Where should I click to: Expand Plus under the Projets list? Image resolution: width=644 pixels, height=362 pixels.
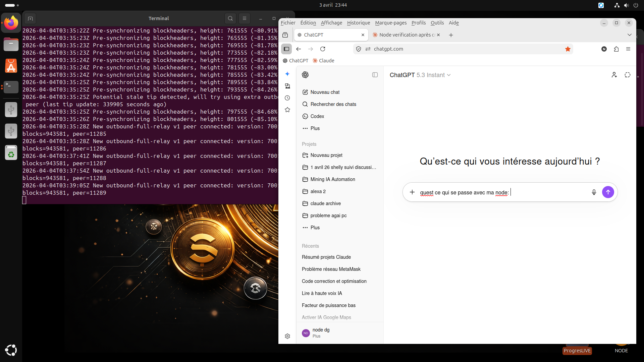(315, 228)
